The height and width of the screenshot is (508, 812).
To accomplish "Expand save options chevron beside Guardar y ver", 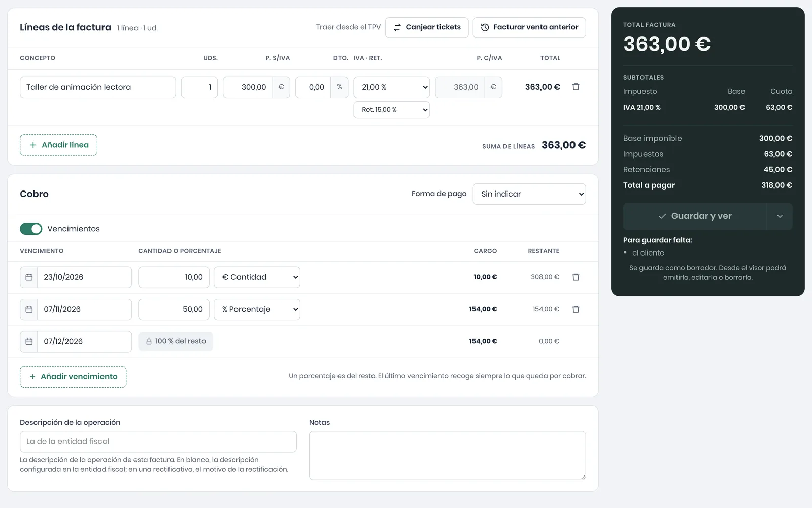I will [x=780, y=216].
